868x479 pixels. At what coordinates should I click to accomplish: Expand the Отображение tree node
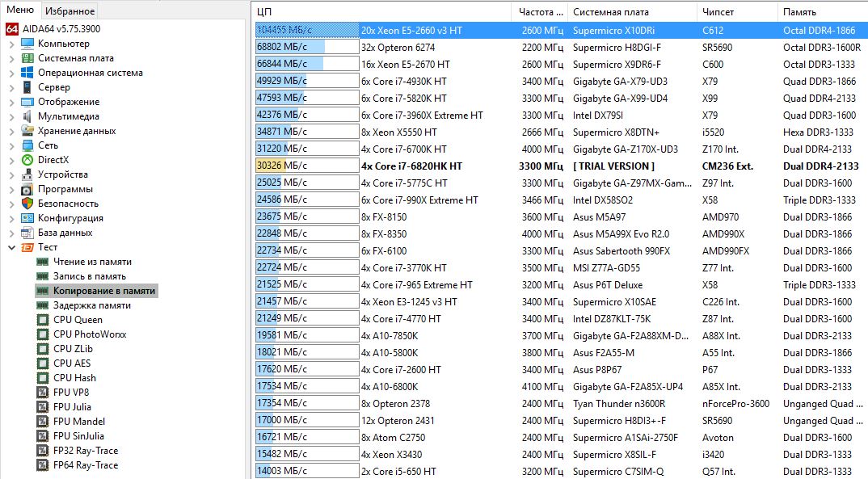(11, 102)
